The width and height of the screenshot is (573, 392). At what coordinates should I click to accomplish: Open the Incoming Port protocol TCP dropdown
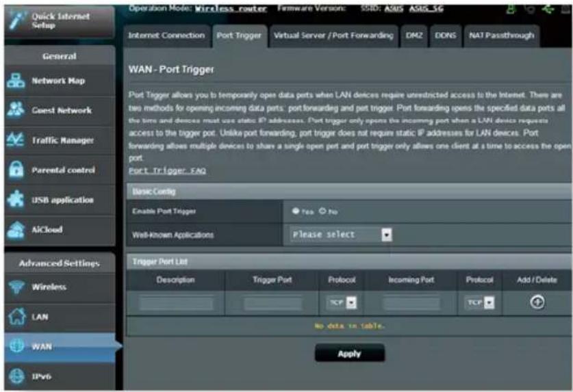480,302
